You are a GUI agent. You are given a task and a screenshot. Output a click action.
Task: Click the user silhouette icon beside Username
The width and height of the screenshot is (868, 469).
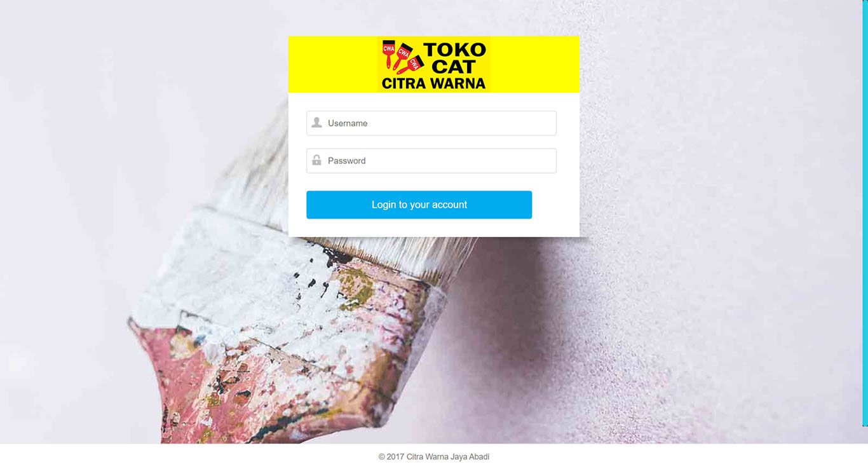click(316, 123)
